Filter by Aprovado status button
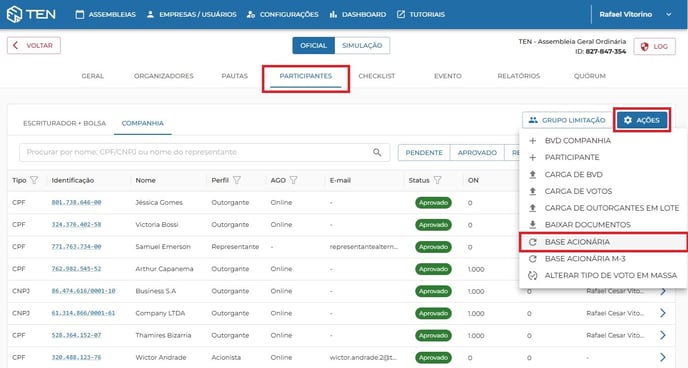The height and width of the screenshot is (368, 688). click(477, 153)
